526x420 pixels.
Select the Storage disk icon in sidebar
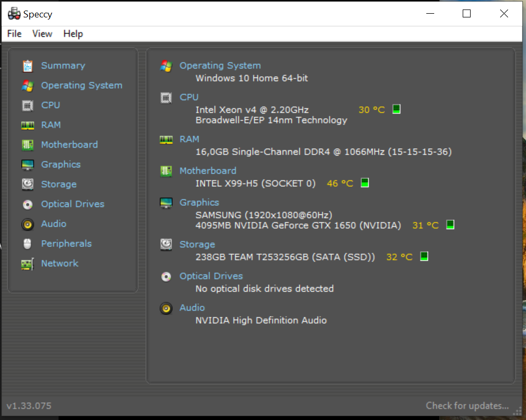tap(27, 184)
